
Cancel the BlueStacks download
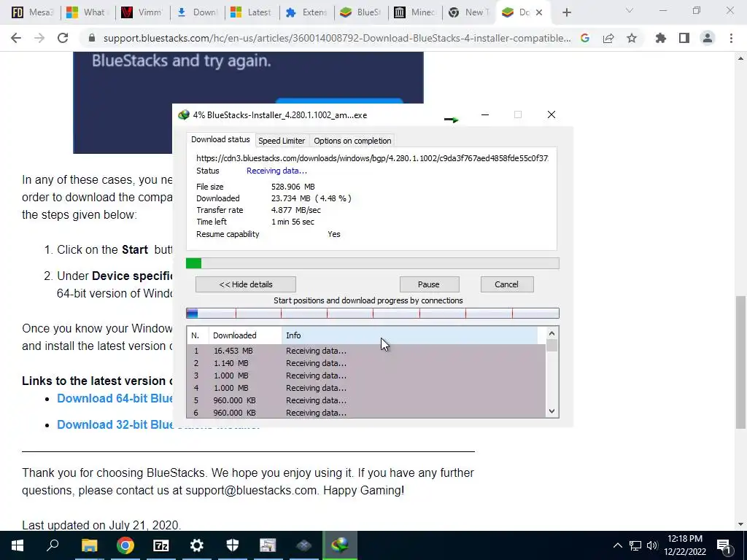(x=507, y=284)
